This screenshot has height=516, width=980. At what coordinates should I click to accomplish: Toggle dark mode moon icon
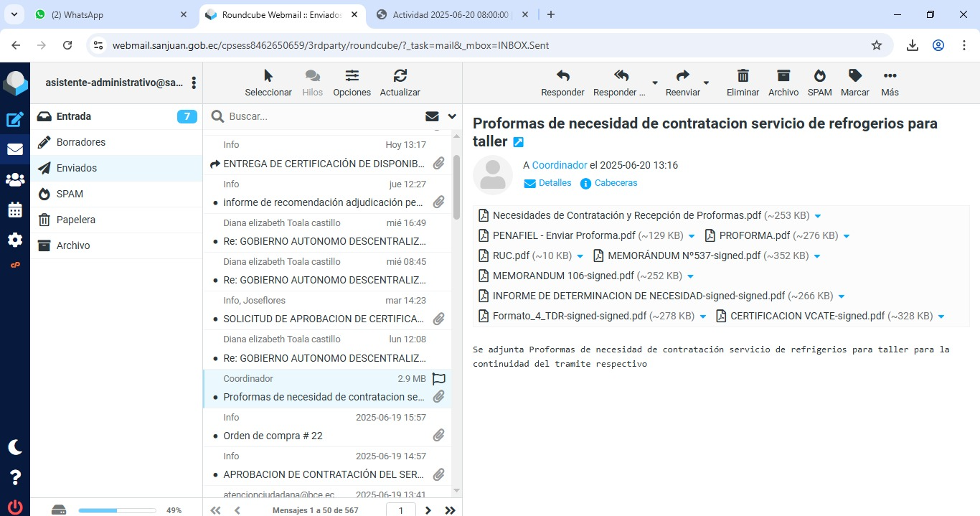15,447
